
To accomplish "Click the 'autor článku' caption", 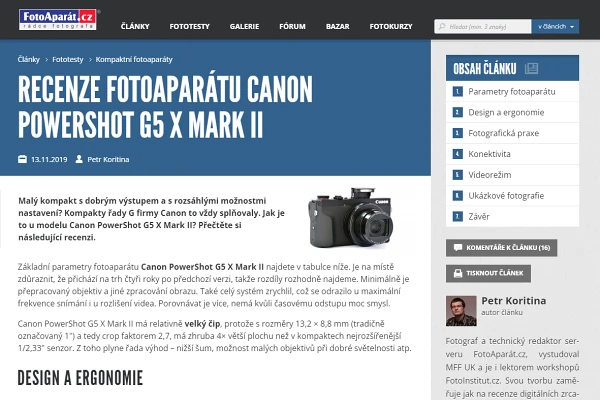I will pyautogui.click(x=502, y=312).
